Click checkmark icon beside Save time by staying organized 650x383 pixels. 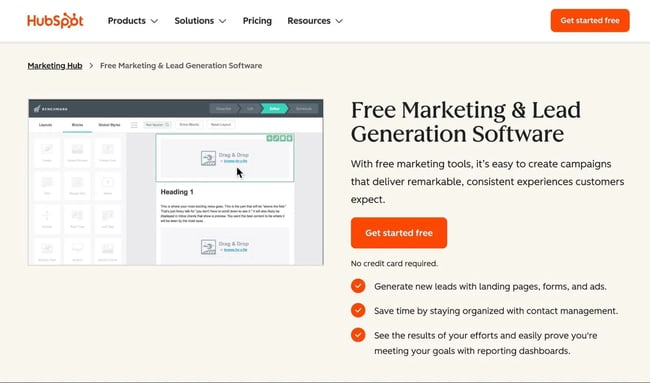[358, 310]
